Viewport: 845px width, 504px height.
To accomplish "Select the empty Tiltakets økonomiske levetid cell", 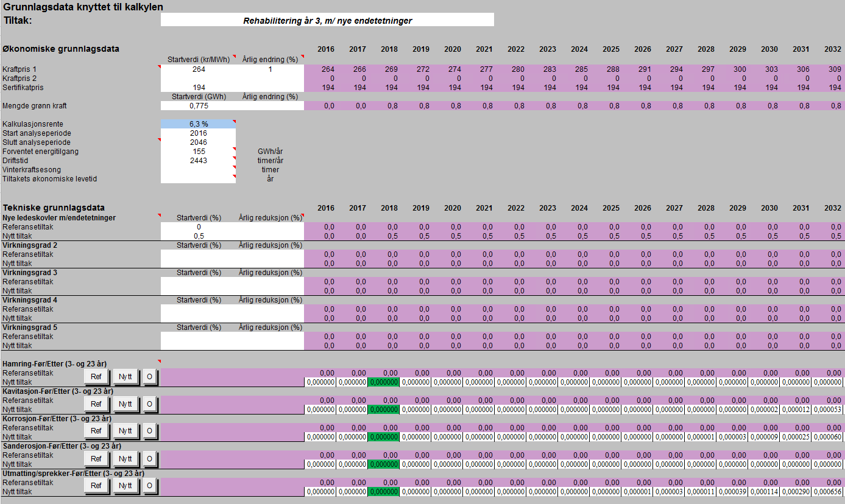I will [198, 179].
